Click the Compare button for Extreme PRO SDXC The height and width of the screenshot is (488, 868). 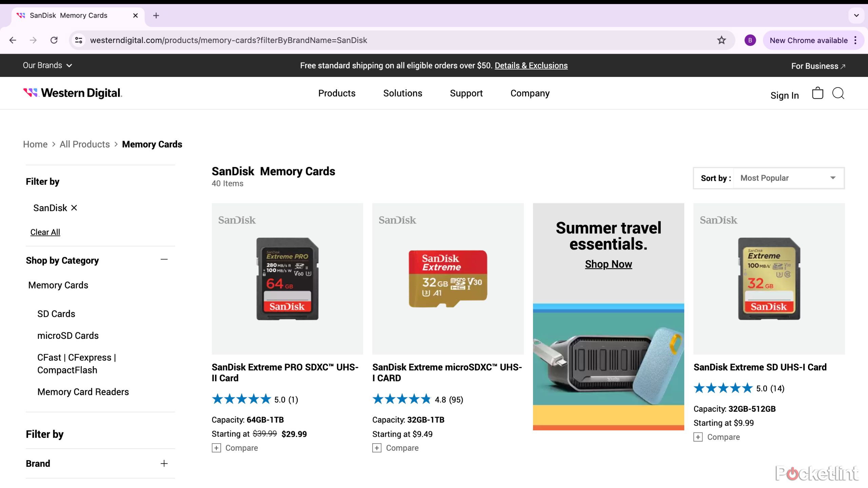[235, 448]
